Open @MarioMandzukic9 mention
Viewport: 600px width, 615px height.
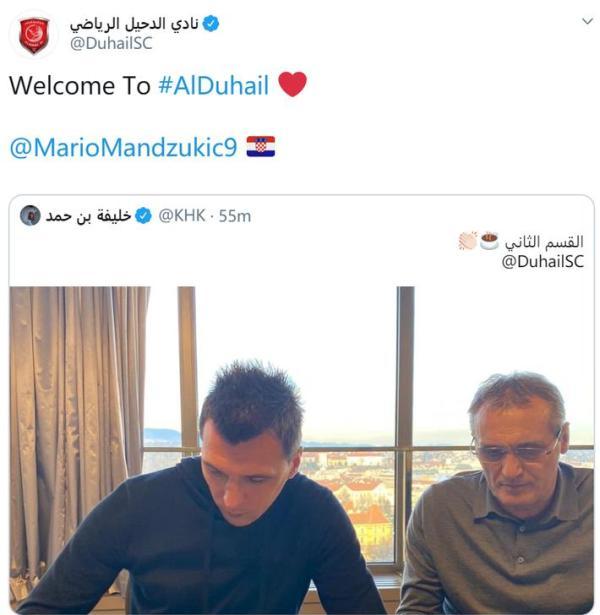tap(123, 148)
